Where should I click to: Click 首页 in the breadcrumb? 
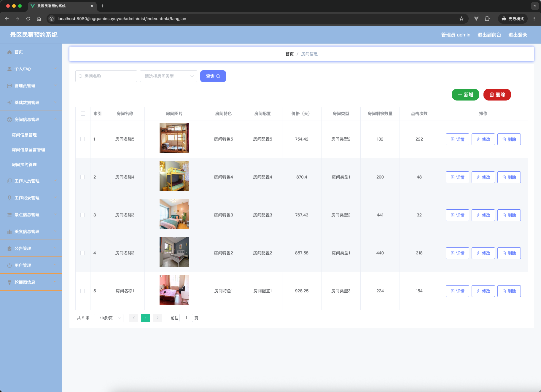pyautogui.click(x=289, y=54)
